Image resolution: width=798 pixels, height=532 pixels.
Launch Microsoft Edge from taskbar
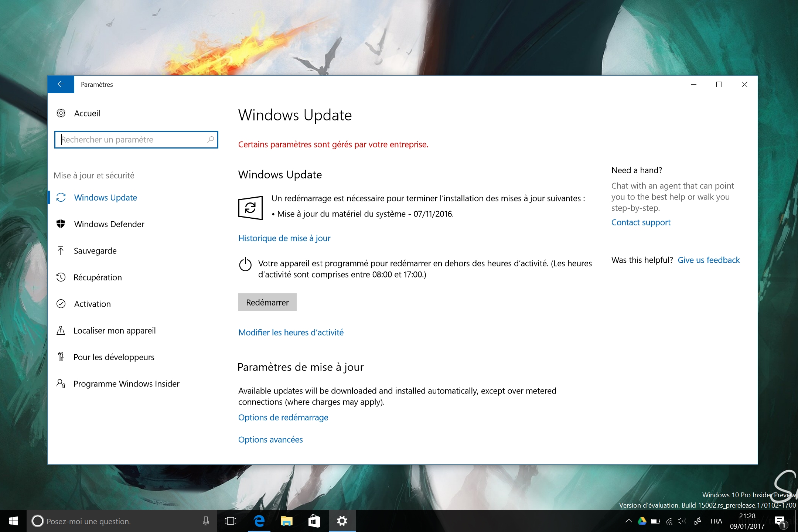pyautogui.click(x=259, y=521)
